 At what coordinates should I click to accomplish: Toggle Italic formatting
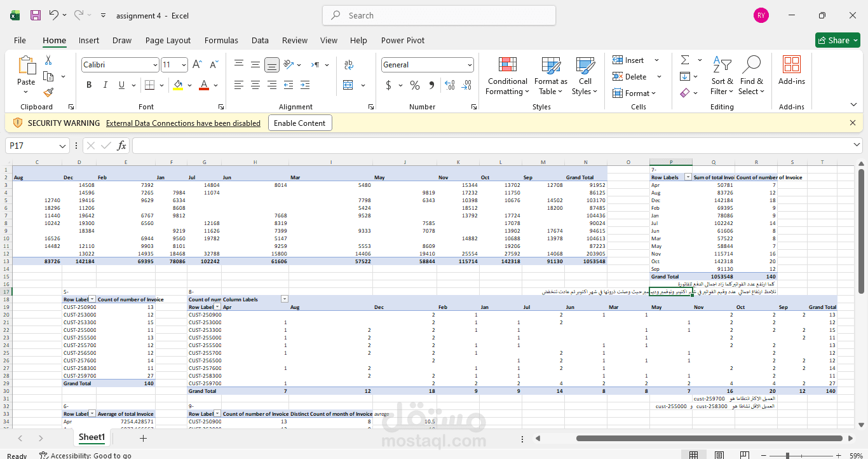105,85
